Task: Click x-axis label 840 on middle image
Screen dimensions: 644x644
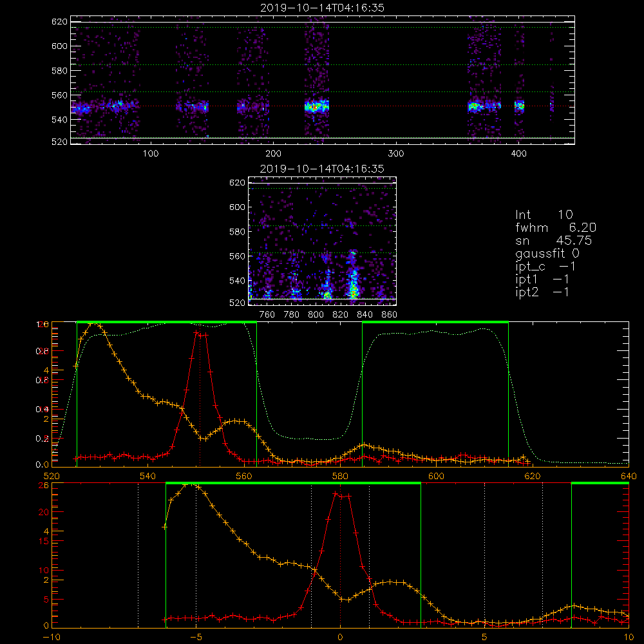Action: [365, 315]
